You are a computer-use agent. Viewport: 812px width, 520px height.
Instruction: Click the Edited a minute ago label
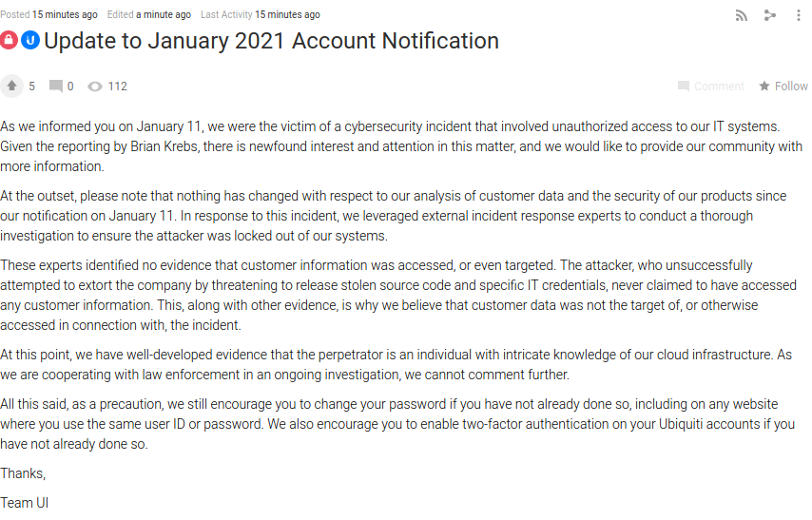click(148, 14)
